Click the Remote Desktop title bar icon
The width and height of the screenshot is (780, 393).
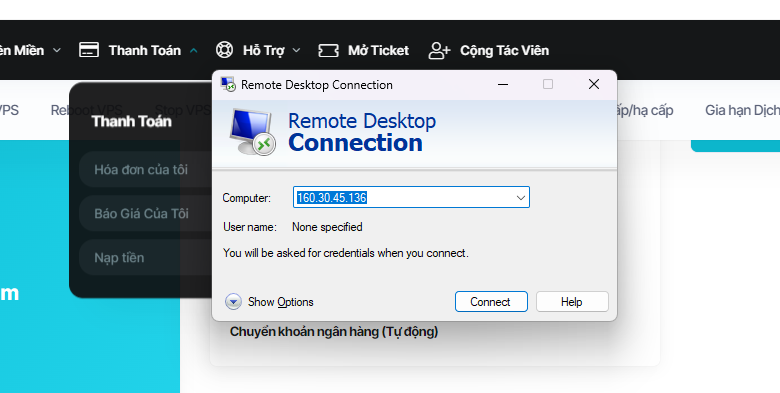coord(228,84)
